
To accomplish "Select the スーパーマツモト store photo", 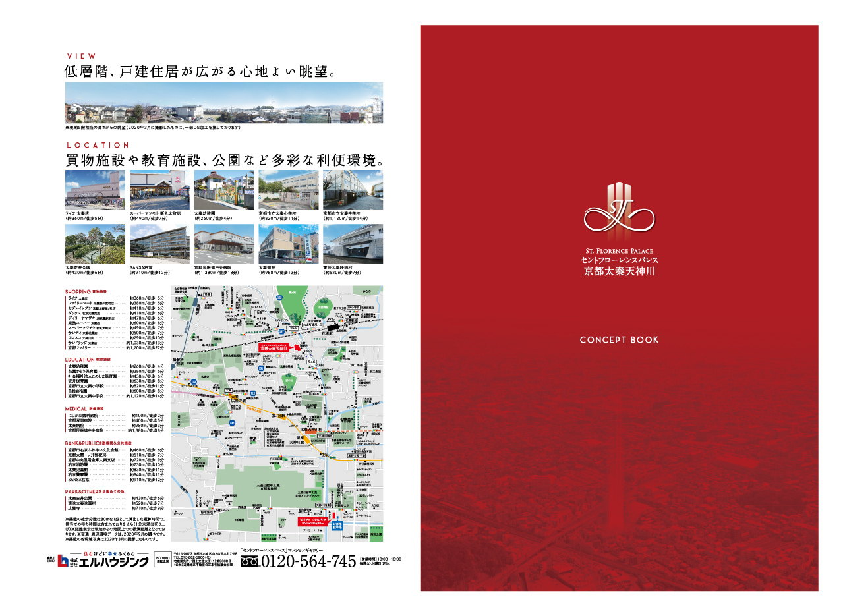I will tap(159, 190).
